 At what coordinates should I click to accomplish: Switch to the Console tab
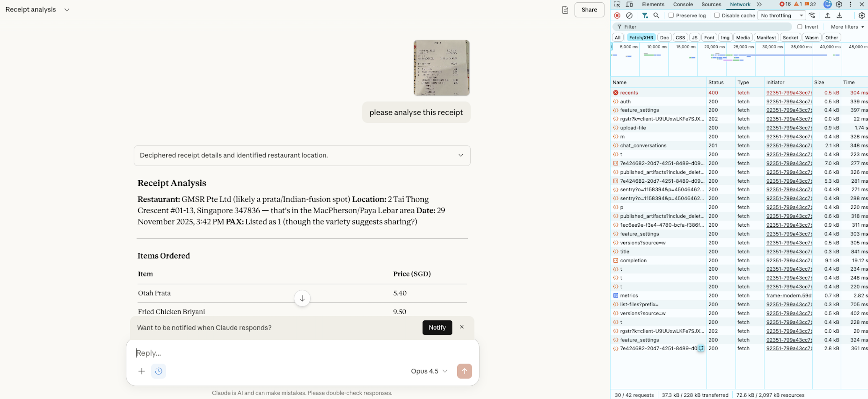[683, 4]
